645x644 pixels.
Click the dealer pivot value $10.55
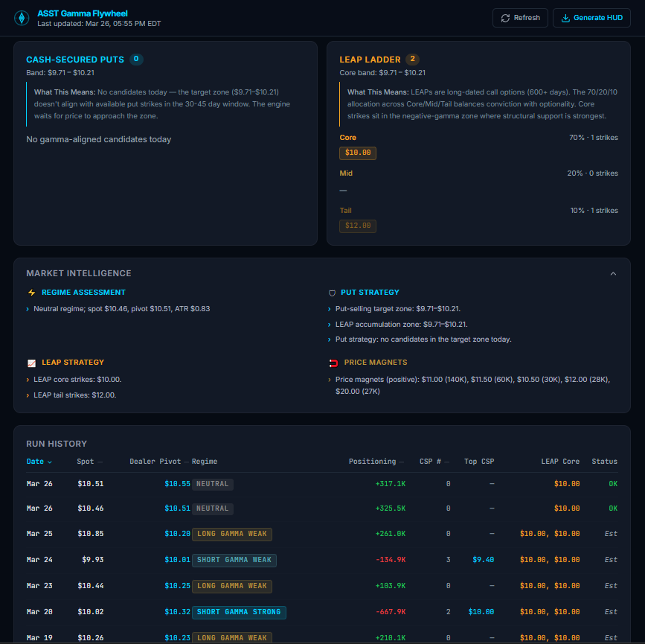(x=177, y=484)
